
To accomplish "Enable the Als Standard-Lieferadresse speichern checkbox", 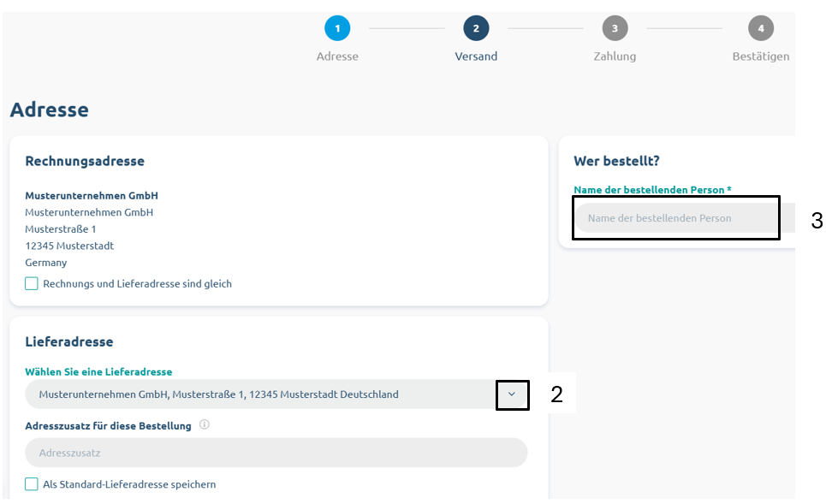I will click(x=32, y=484).
